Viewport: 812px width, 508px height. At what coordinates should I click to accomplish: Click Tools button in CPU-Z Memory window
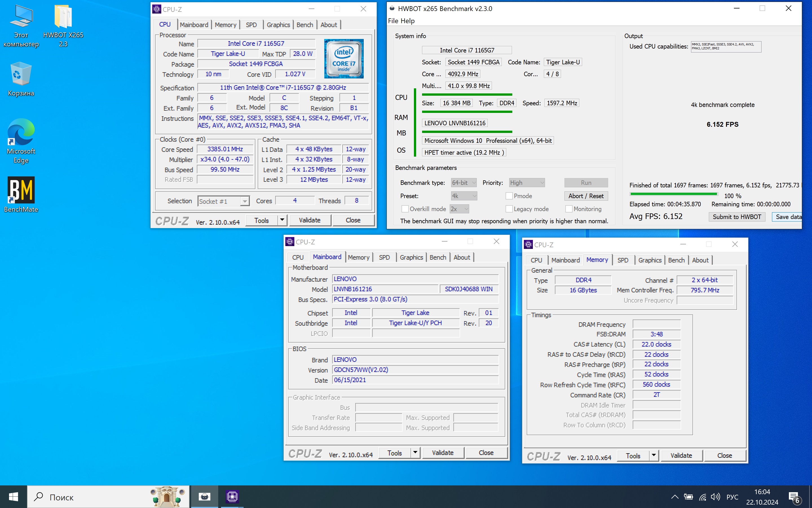pyautogui.click(x=633, y=456)
